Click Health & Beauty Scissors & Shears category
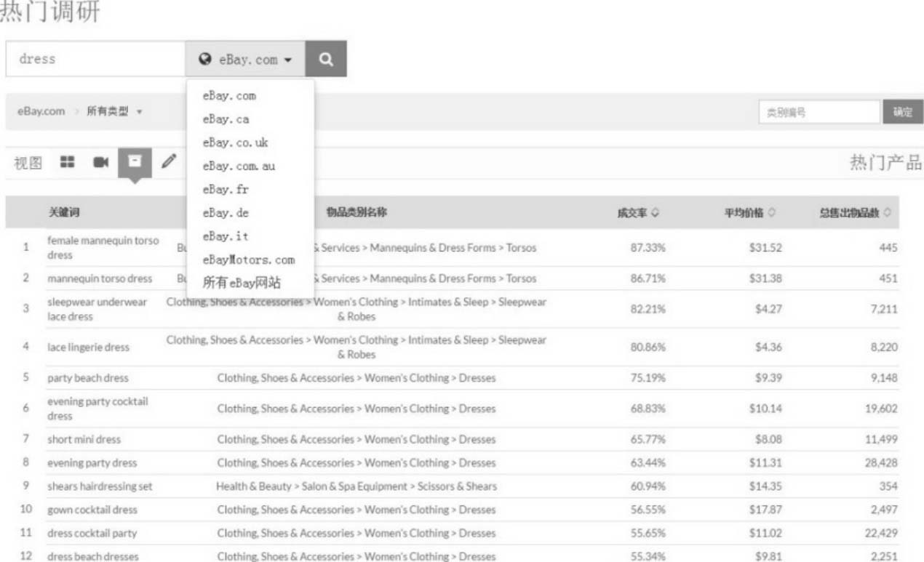 (357, 486)
